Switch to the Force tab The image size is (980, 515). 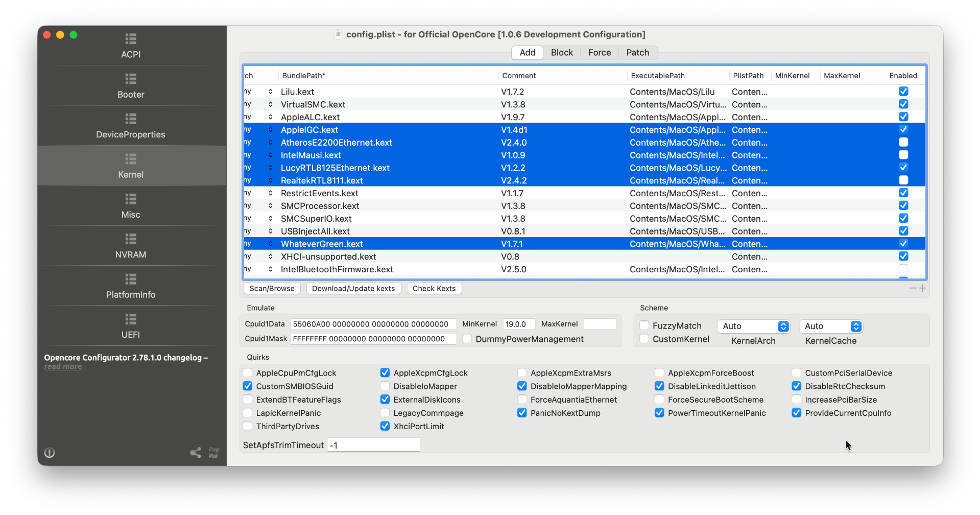coord(600,53)
